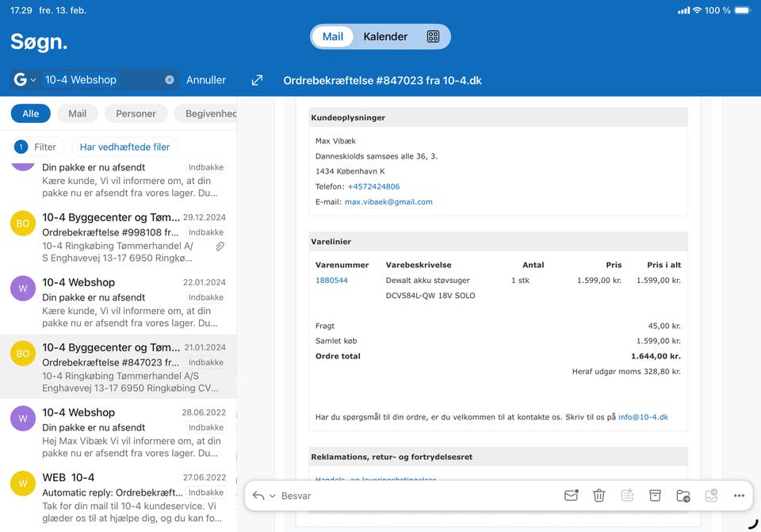Viewport: 761px width, 532px height.
Task: Open the more options ellipsis menu
Action: pos(739,496)
